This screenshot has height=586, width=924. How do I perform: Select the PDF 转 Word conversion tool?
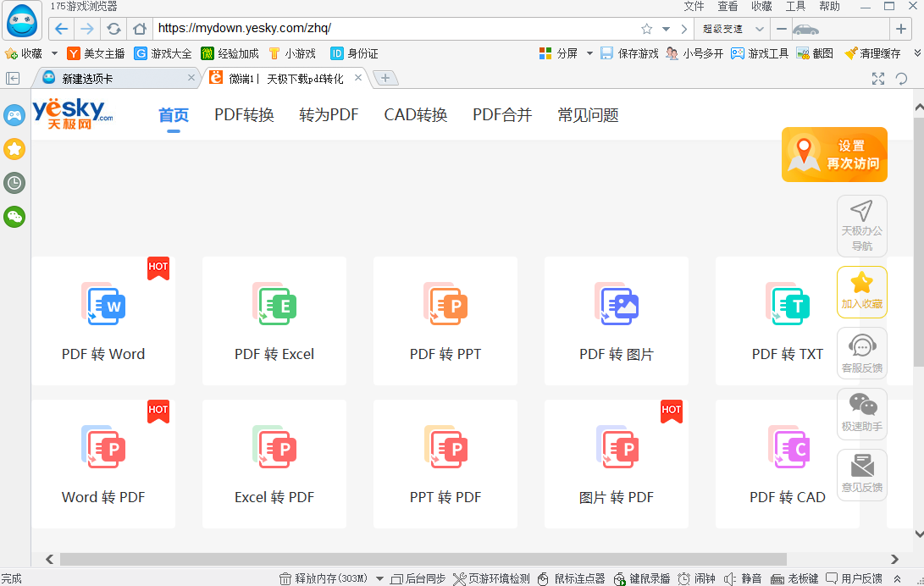point(103,322)
